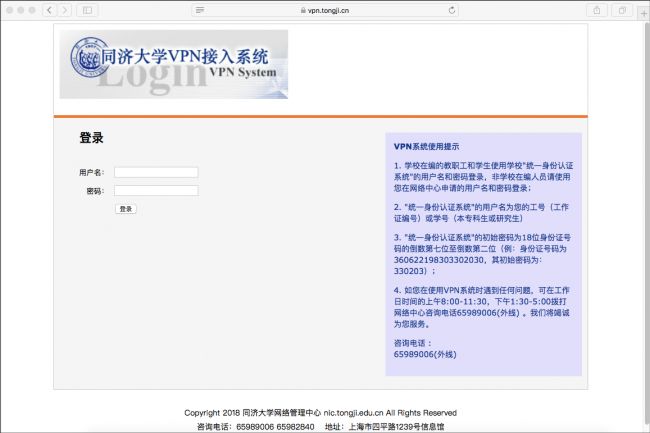This screenshot has height=433, width=650.
Task: Maximize the window with the zoom button
Action: 32,10
